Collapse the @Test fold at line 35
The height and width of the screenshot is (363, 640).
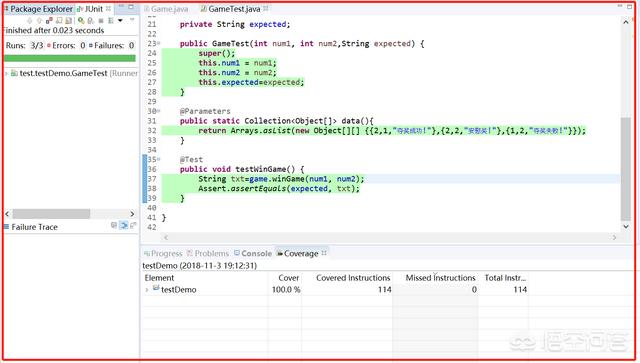(159, 159)
